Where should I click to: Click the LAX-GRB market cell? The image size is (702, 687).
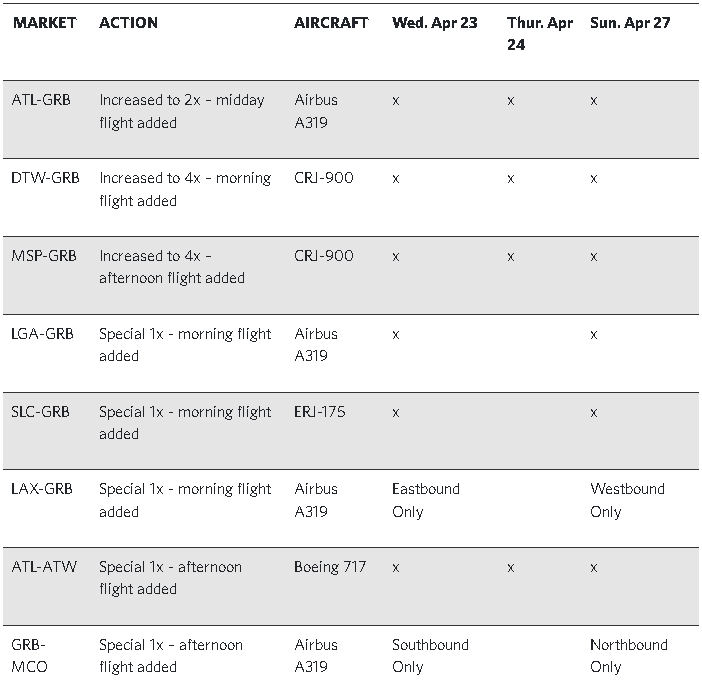click(42, 489)
